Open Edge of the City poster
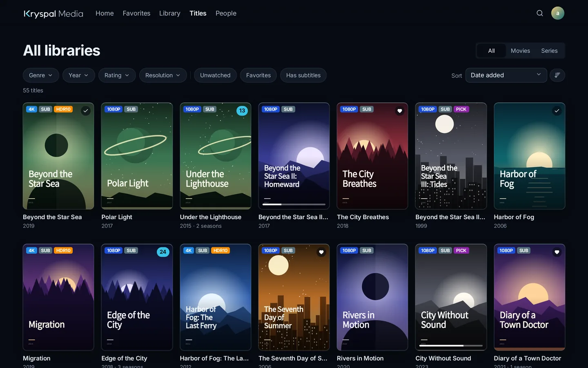588x368 pixels. (137, 297)
